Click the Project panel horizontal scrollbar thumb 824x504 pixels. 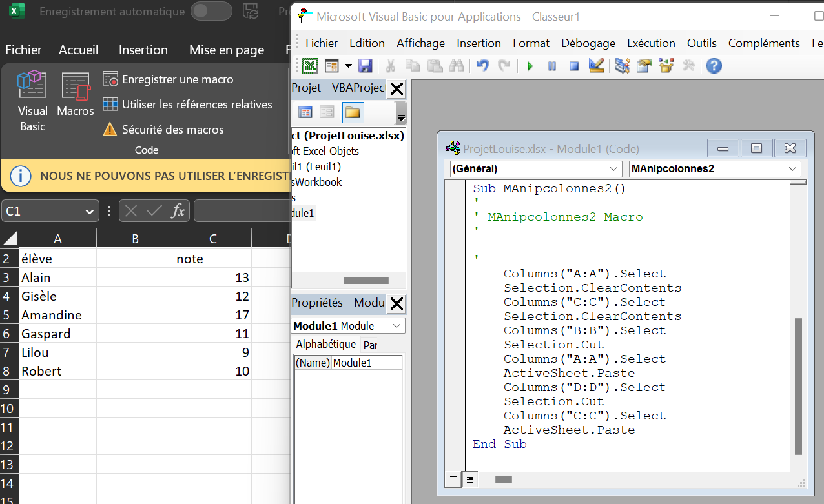pos(366,281)
